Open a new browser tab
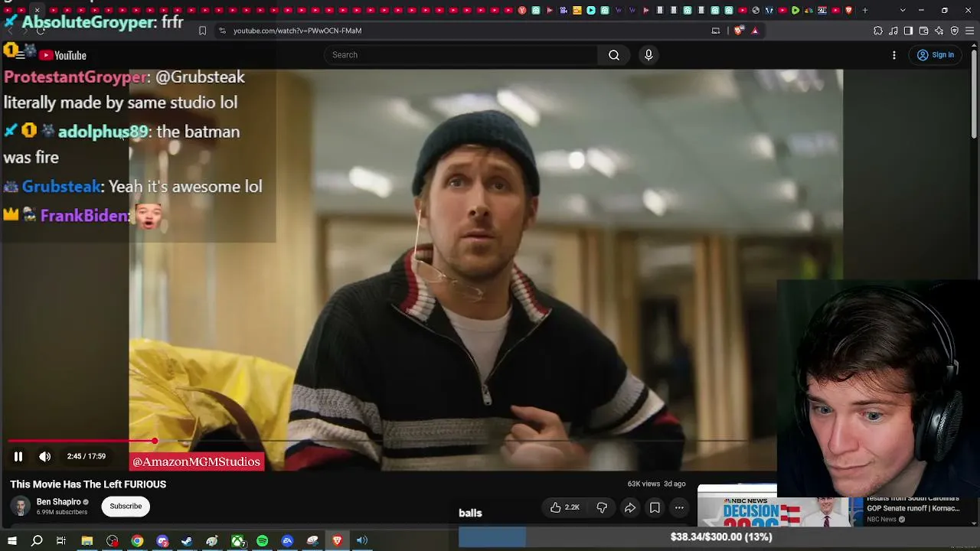Screen dimensions: 980x551 tap(865, 10)
